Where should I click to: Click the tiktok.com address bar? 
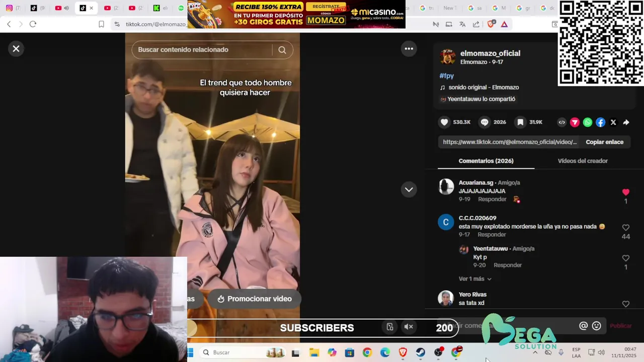click(x=155, y=24)
